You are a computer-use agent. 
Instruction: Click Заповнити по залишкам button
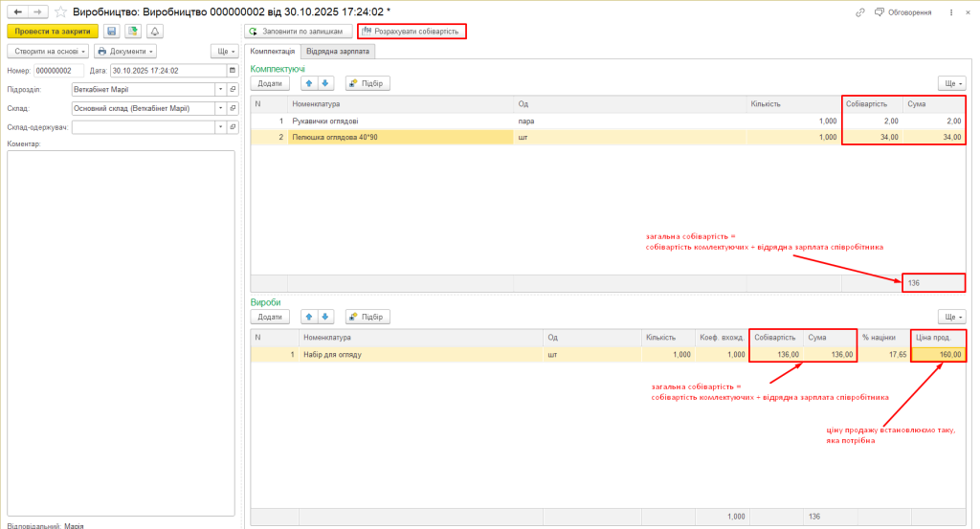[298, 31]
